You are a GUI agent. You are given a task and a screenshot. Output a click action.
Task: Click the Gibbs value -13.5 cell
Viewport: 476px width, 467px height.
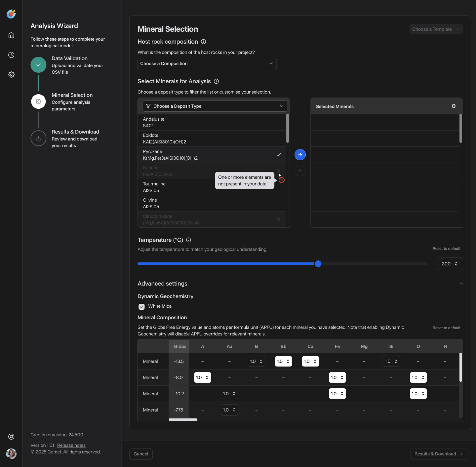(x=179, y=361)
